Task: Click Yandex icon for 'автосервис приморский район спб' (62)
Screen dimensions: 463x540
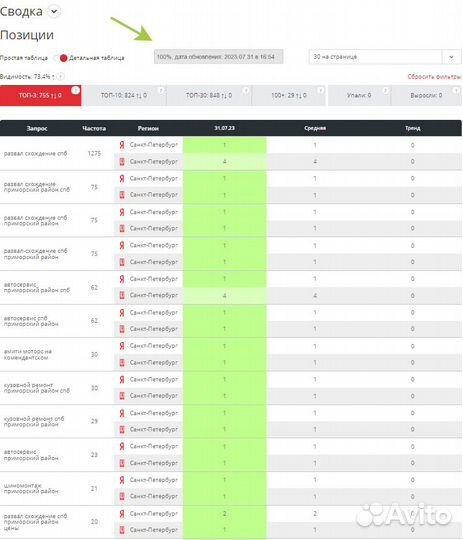Action: coord(122,279)
